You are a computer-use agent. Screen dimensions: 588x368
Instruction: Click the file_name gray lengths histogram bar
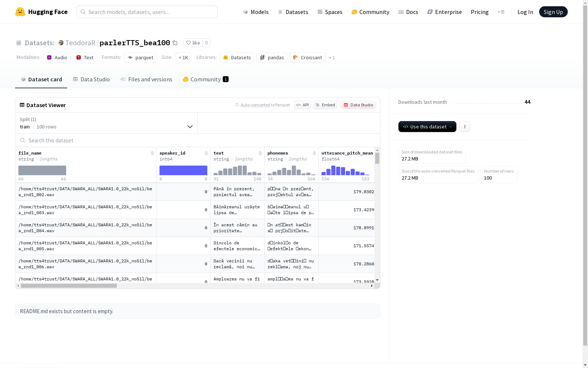[42, 170]
